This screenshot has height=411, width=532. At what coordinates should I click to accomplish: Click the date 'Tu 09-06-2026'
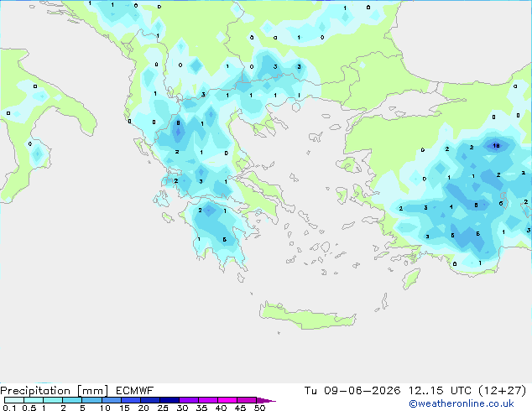point(352,391)
